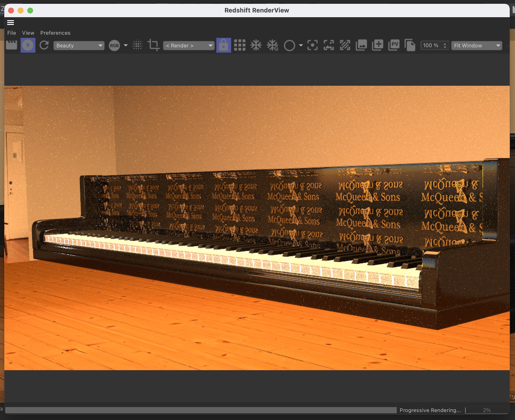Click the add snapshot plus icon

pyautogui.click(x=377, y=45)
